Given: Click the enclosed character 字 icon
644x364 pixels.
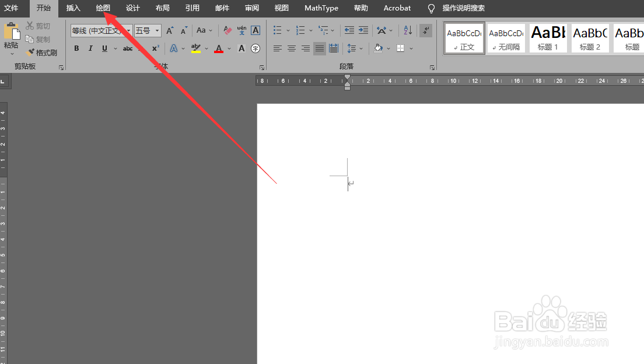Looking at the screenshot, I should coord(256,48).
